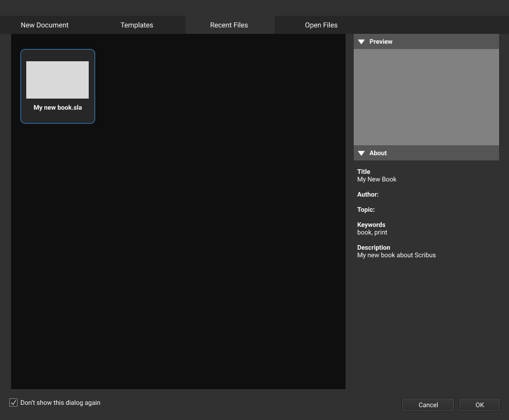Click the About header title text

tap(378, 153)
